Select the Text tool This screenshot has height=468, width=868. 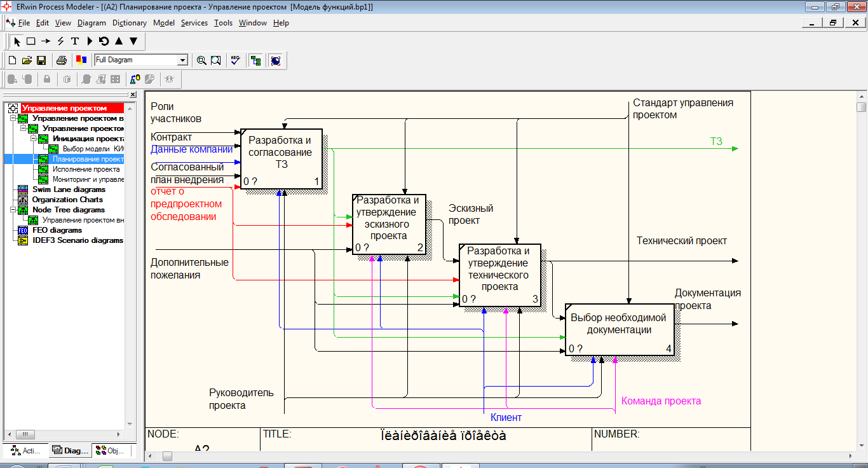click(x=75, y=41)
